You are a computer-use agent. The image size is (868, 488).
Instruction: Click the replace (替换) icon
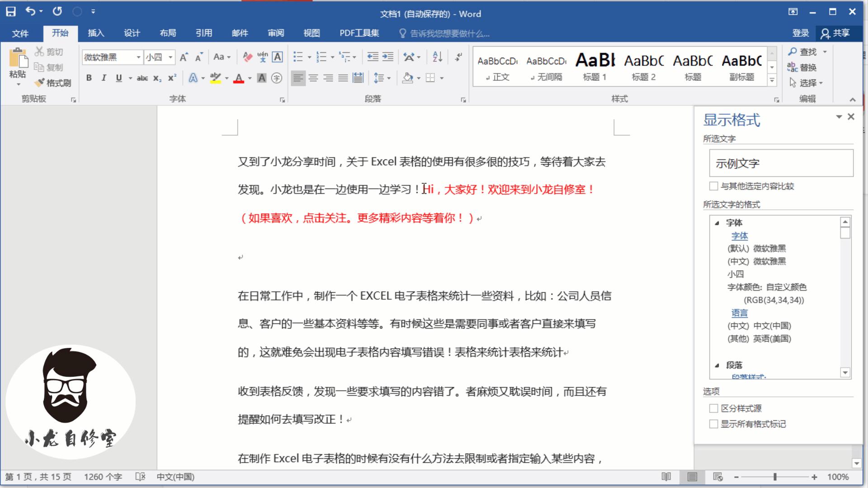(807, 67)
